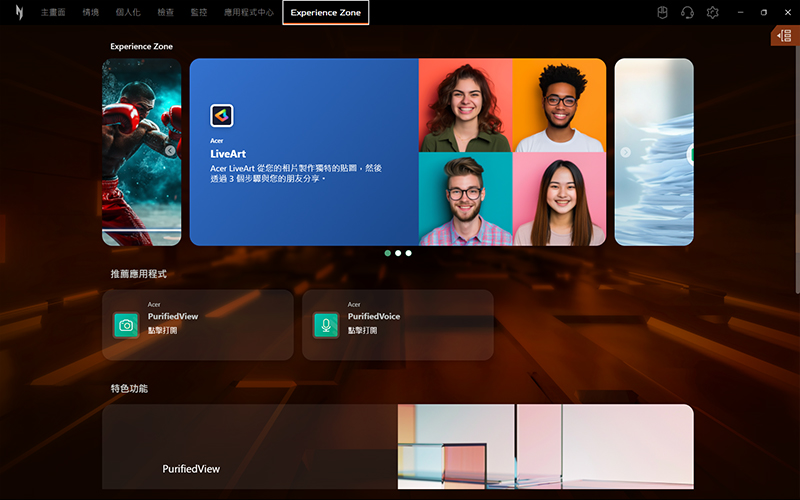Open support via headset icon
The height and width of the screenshot is (500, 800).
(687, 12)
